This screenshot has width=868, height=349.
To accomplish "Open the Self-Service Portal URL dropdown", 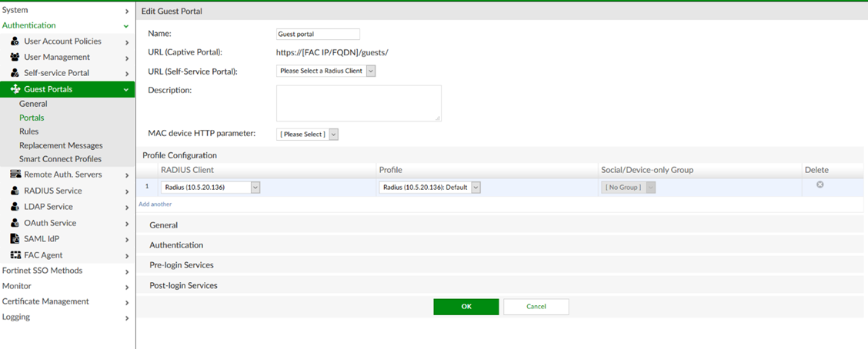I will point(326,71).
